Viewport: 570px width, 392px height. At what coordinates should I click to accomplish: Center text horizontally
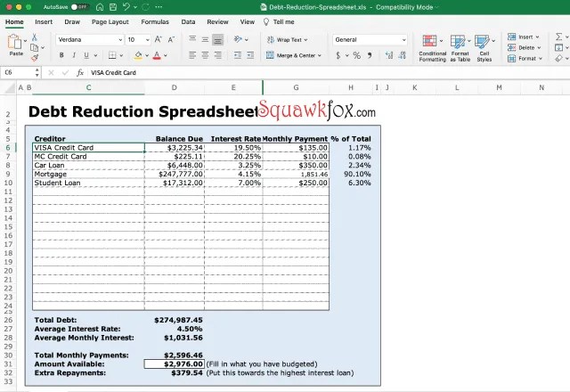pos(205,55)
